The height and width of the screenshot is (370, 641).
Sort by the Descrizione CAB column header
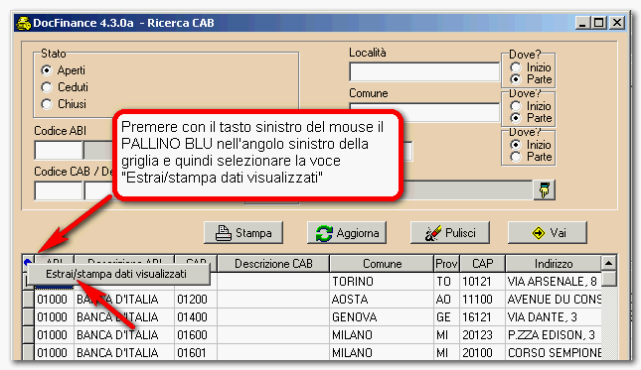[273, 264]
